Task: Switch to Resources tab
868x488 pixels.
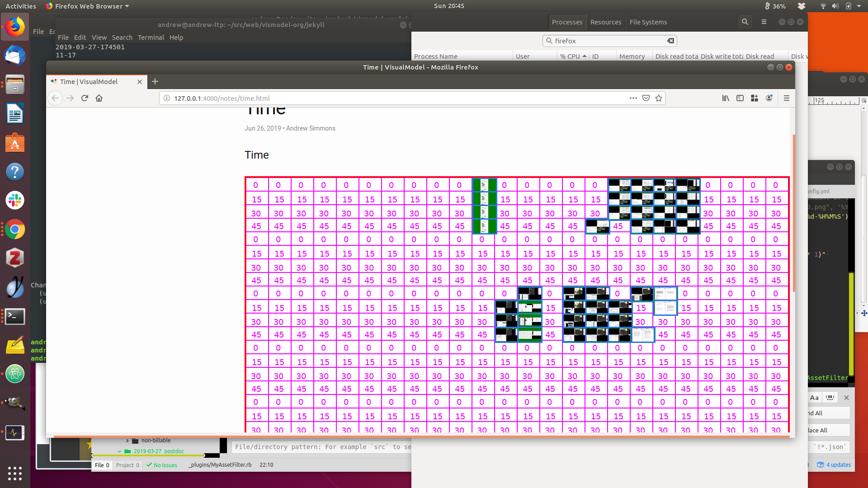Action: [605, 22]
